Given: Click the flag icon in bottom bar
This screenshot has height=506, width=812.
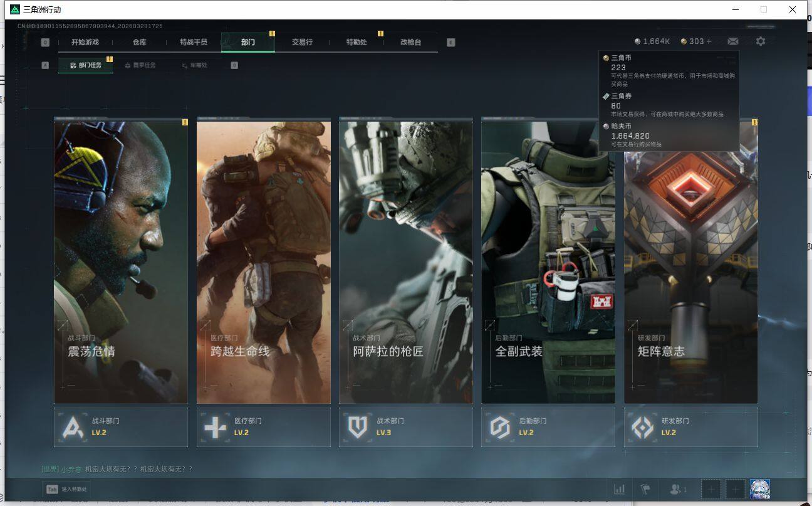Looking at the screenshot, I should click(x=645, y=489).
